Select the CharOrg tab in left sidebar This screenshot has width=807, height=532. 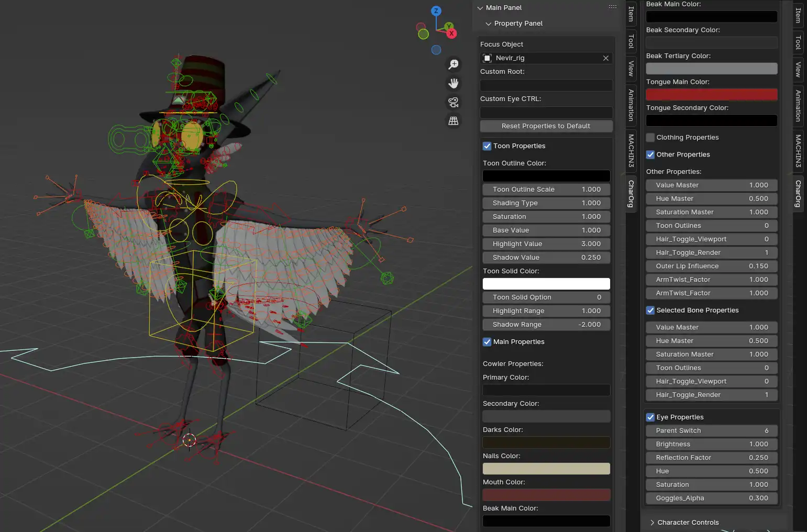[631, 194]
